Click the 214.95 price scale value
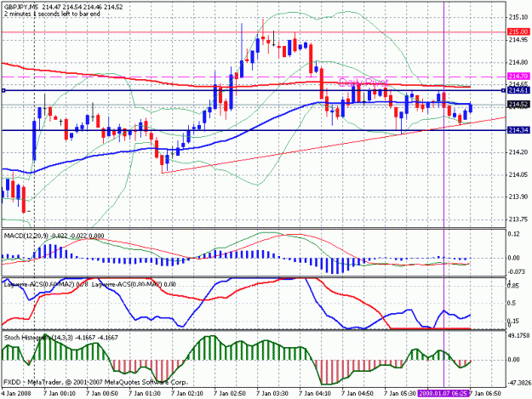532x399 pixels. pos(518,40)
